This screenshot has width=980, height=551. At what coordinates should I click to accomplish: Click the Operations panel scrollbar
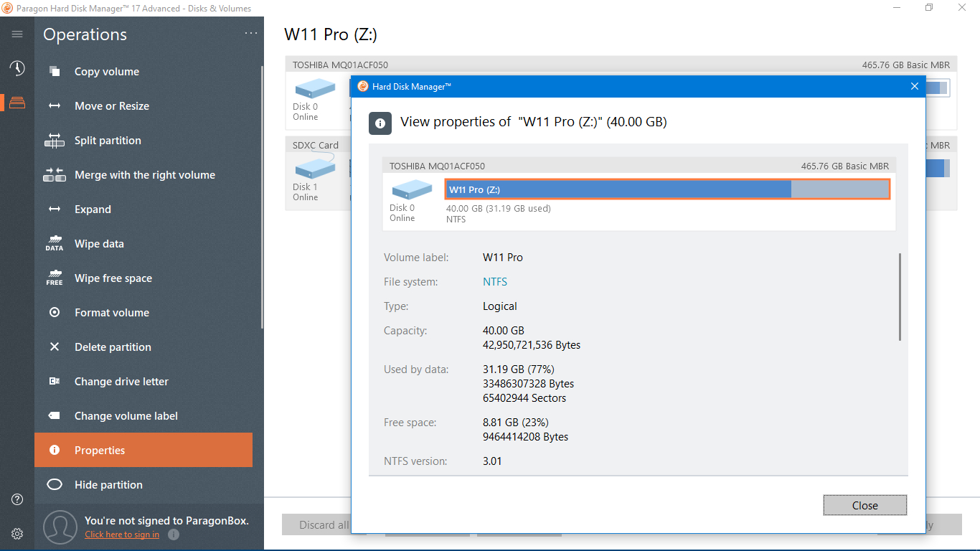coord(261,197)
